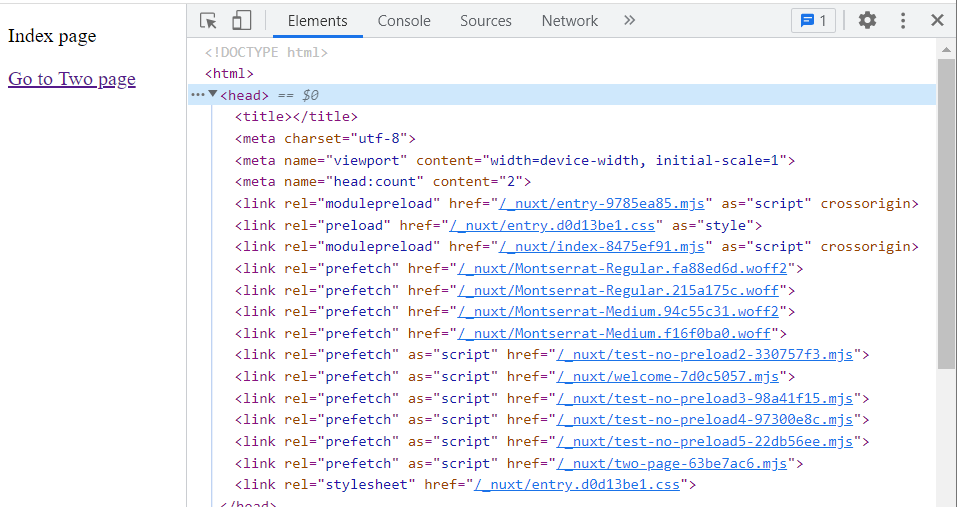
Task: Open test-no-preload5-22db56ee.mjs link
Action: click(704, 442)
